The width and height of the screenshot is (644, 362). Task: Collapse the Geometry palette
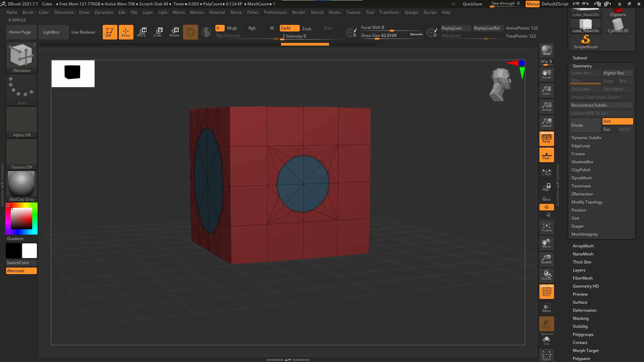pyautogui.click(x=582, y=66)
